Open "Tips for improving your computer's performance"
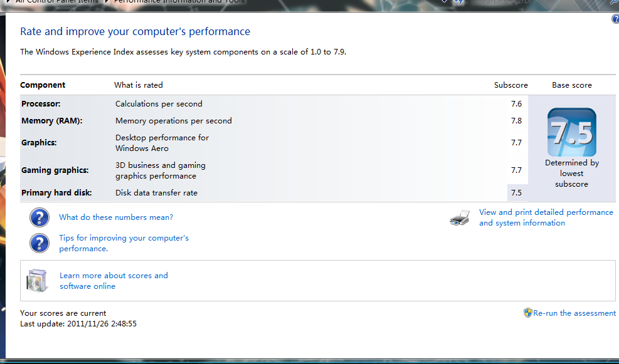619x364 pixels. [124, 243]
